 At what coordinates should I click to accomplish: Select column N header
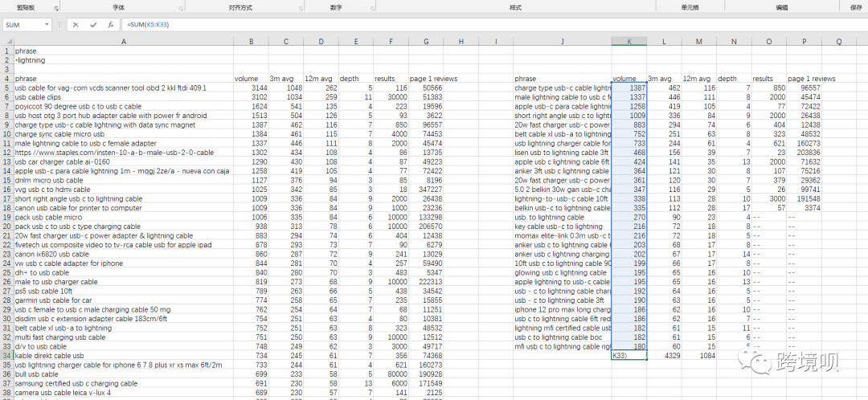pyautogui.click(x=734, y=42)
